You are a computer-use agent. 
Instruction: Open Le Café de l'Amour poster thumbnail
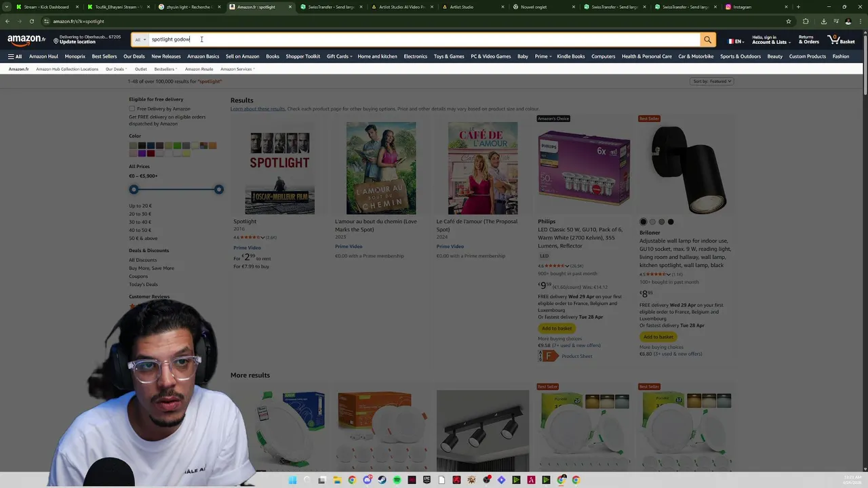[x=483, y=168]
